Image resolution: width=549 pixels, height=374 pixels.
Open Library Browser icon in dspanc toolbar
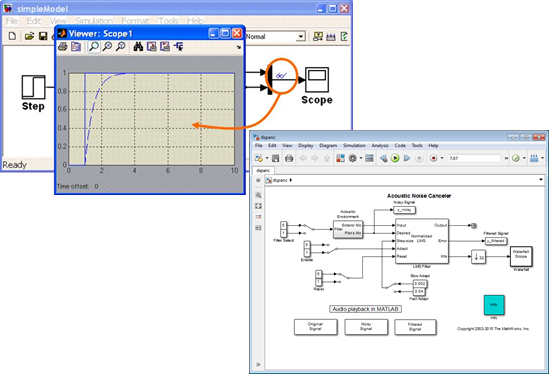pyautogui.click(x=340, y=158)
